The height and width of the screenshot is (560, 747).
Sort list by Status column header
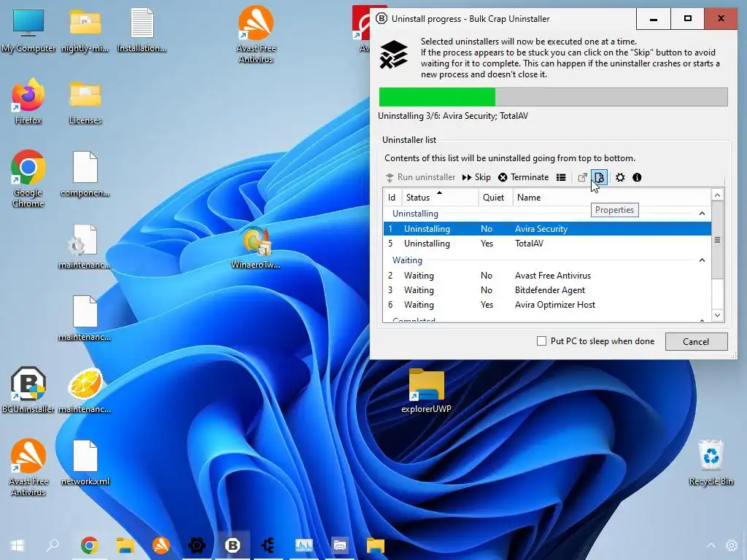440,197
